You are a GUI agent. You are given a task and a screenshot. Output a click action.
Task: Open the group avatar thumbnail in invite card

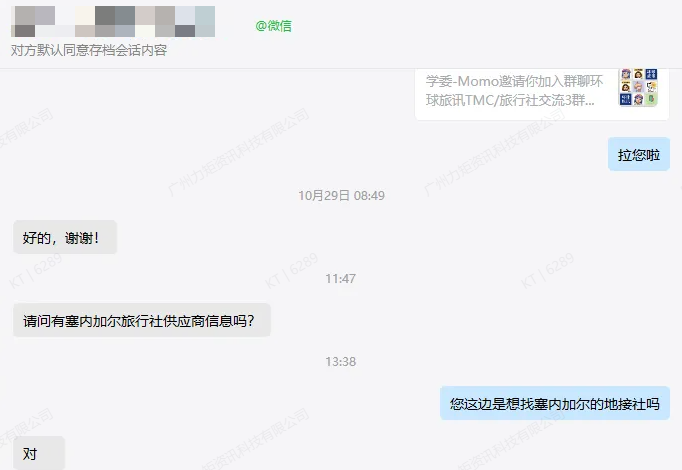point(638,87)
